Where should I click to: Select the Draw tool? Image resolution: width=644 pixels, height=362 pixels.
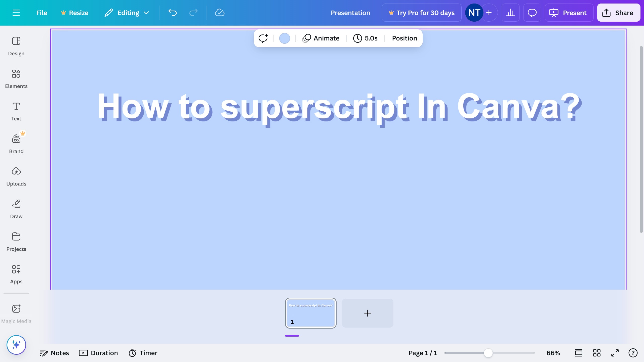(16, 208)
